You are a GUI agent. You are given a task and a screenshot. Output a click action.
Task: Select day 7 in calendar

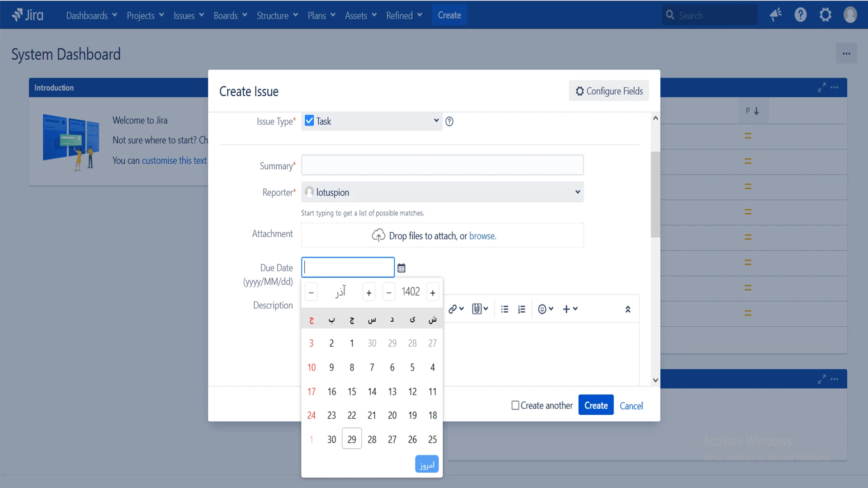pos(372,367)
